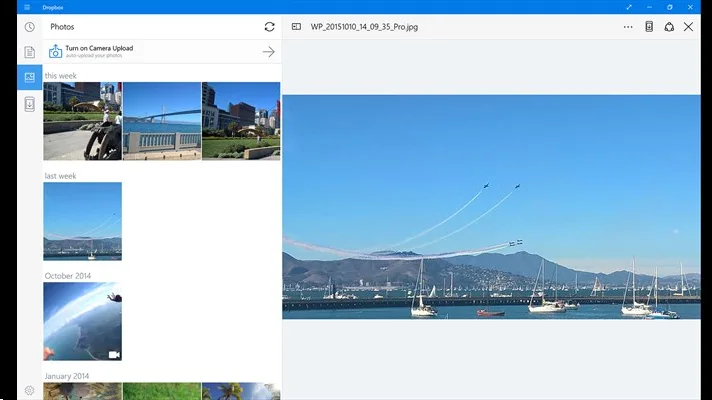Click the 'January 2014' section heading
Viewport: 712px width, 400px height.
point(67,376)
